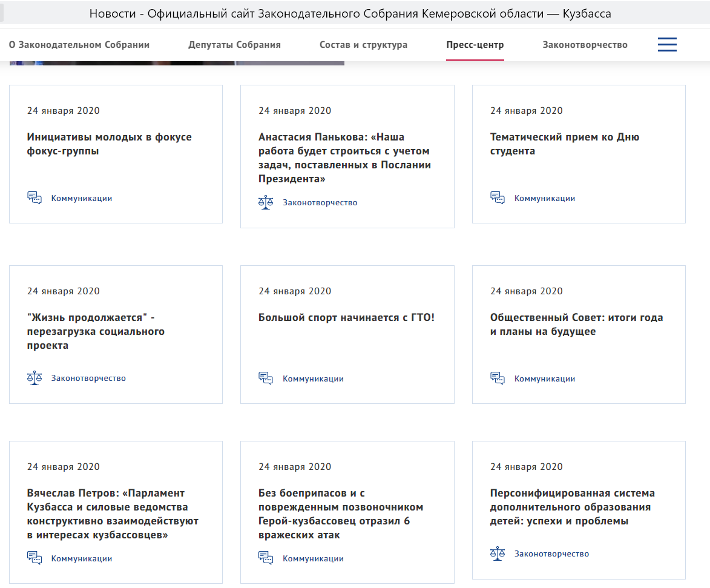Viewport: 710px width, 588px height.
Task: Open 'Состав и структура' menu item
Action: (364, 45)
